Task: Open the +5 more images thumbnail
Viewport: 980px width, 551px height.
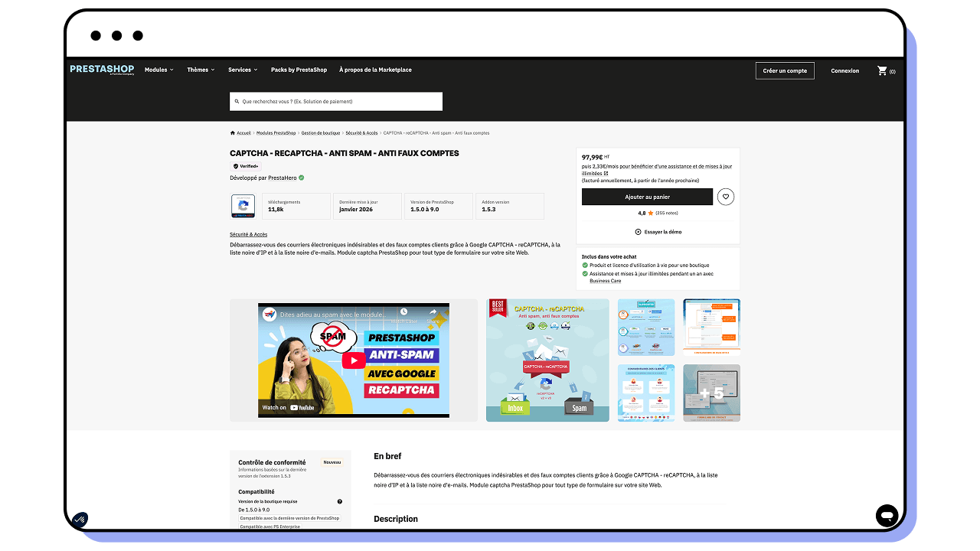Action: pos(711,393)
